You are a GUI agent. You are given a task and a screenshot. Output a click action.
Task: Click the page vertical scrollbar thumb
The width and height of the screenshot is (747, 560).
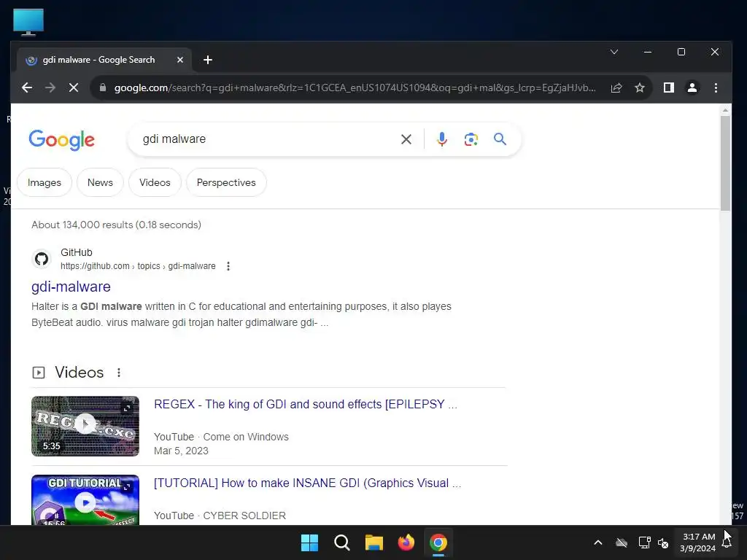click(725, 163)
